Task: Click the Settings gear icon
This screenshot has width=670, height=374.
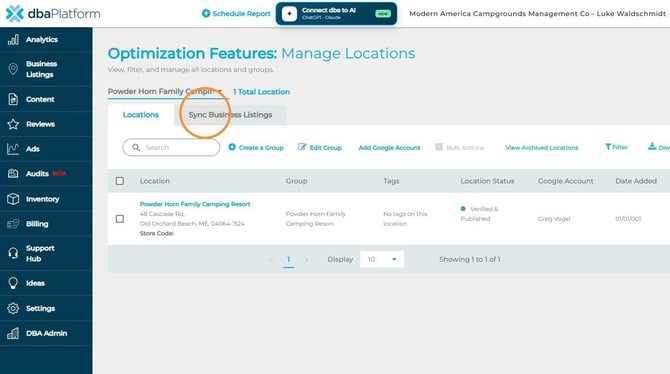Action: [x=13, y=308]
